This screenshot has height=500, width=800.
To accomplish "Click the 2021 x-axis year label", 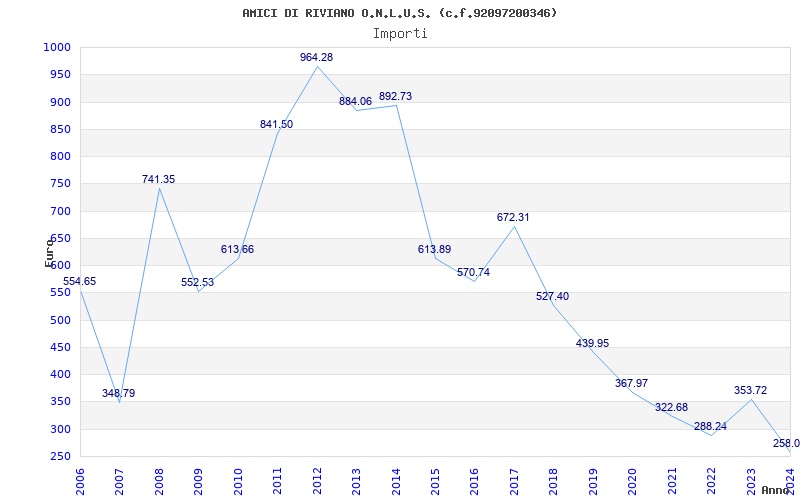I will coord(672,481).
